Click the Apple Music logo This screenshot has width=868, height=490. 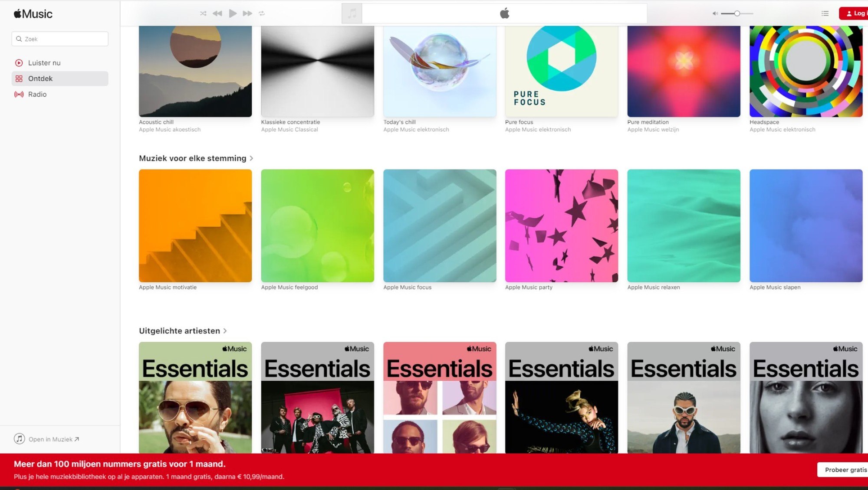point(33,14)
